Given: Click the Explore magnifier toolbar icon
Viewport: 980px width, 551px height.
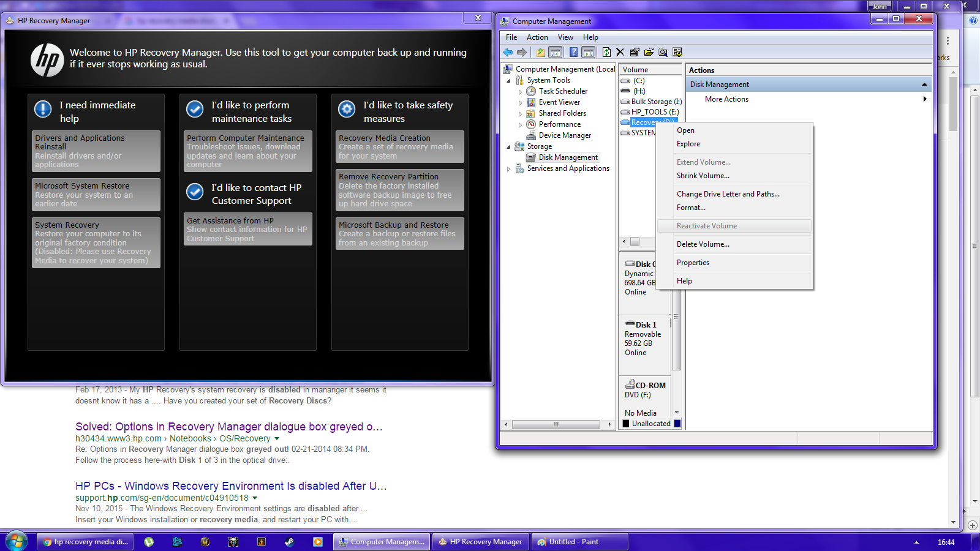Looking at the screenshot, I should pos(663,53).
